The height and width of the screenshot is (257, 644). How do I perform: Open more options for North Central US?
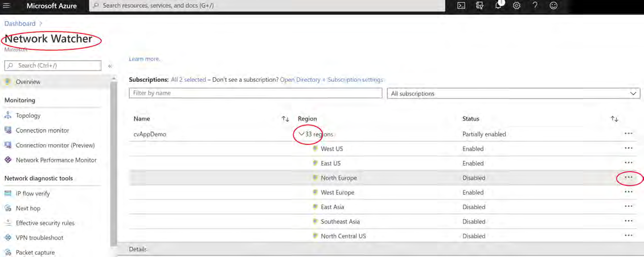628,236
